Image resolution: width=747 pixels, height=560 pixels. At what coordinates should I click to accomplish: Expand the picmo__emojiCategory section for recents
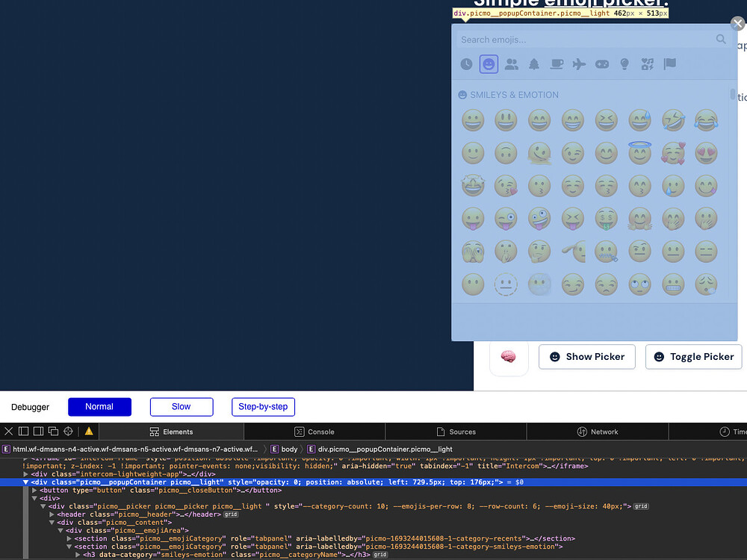(x=69, y=538)
